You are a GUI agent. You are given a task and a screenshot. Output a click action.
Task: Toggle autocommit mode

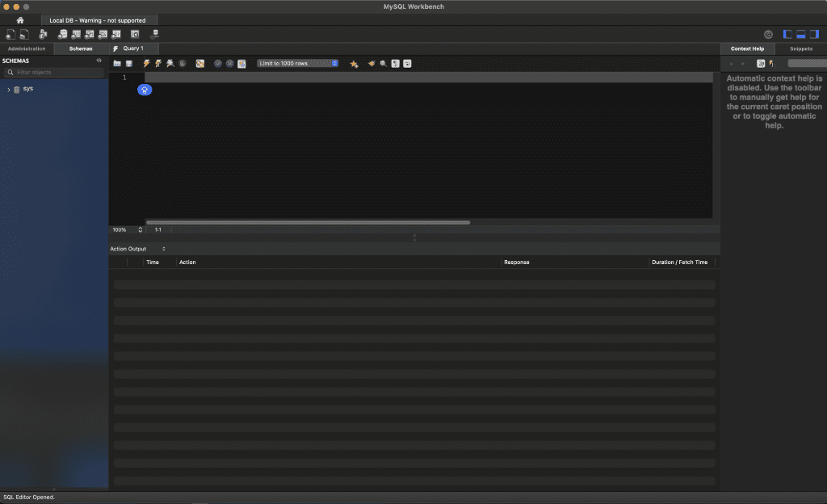coord(241,64)
